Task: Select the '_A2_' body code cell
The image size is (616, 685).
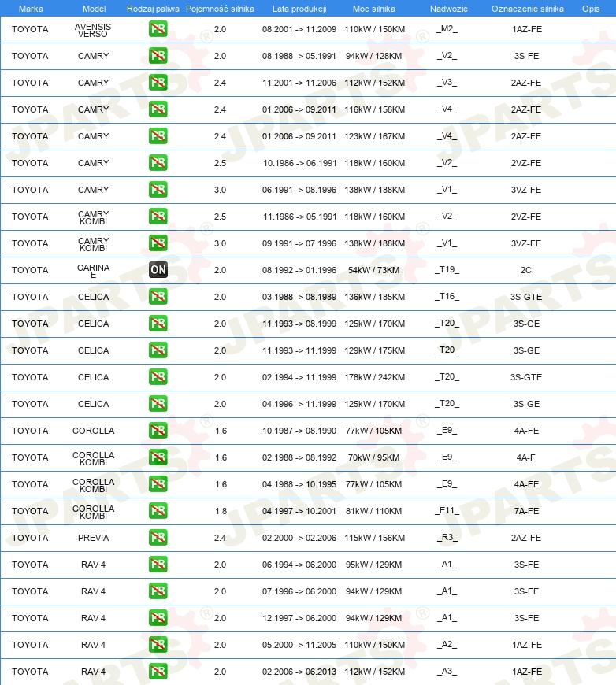Action: pyautogui.click(x=447, y=644)
